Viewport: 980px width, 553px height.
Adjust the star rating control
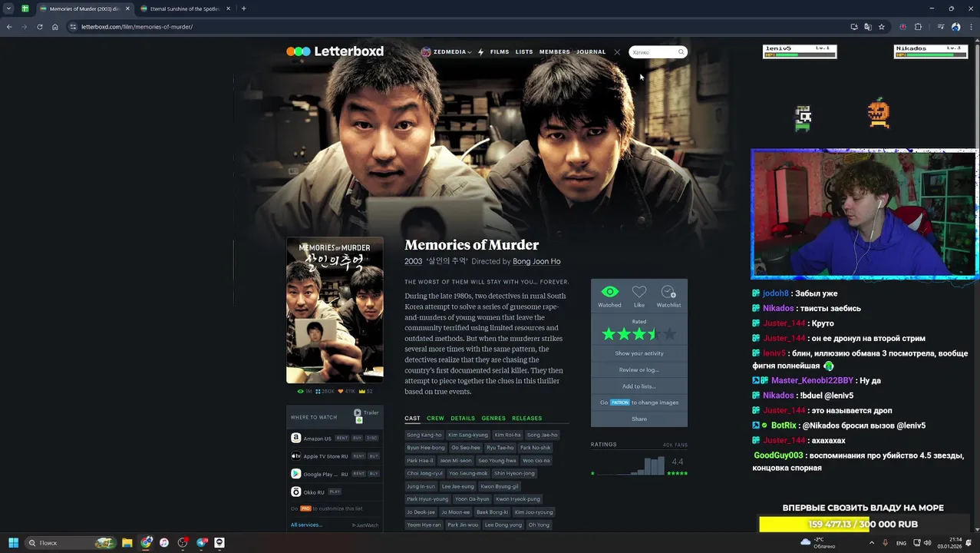pos(639,334)
